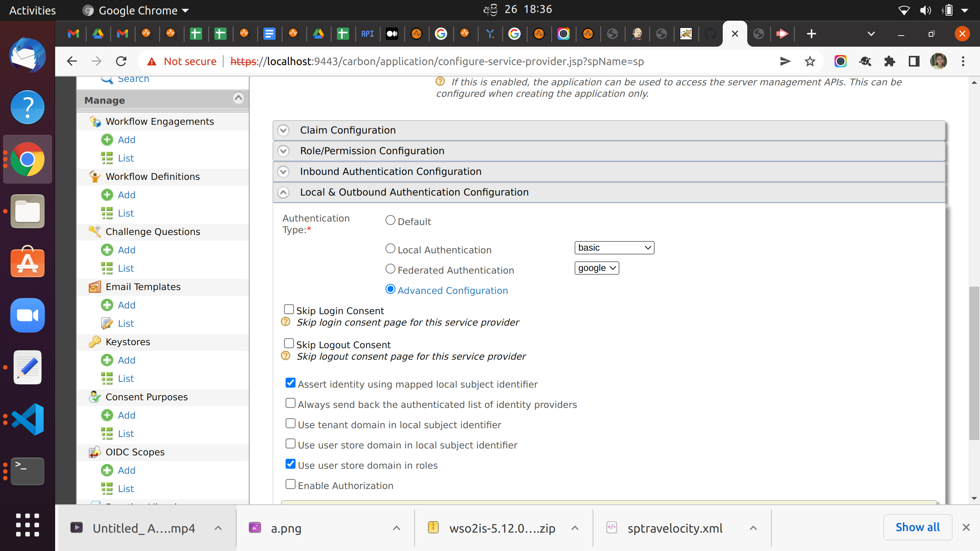Uncheck Assert identity using mapped local subject identifier

pos(290,383)
